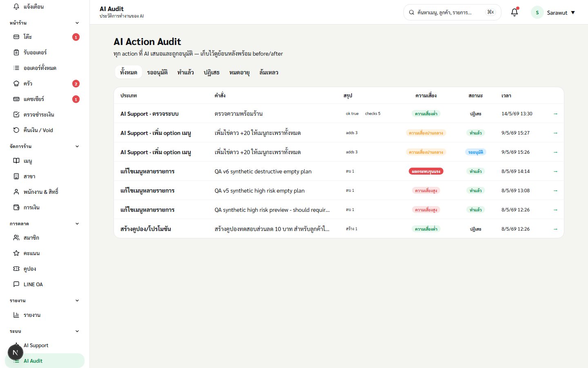Switch to the ปฏิเสธ tab
Viewport: 588px width, 368px height.
212,72
